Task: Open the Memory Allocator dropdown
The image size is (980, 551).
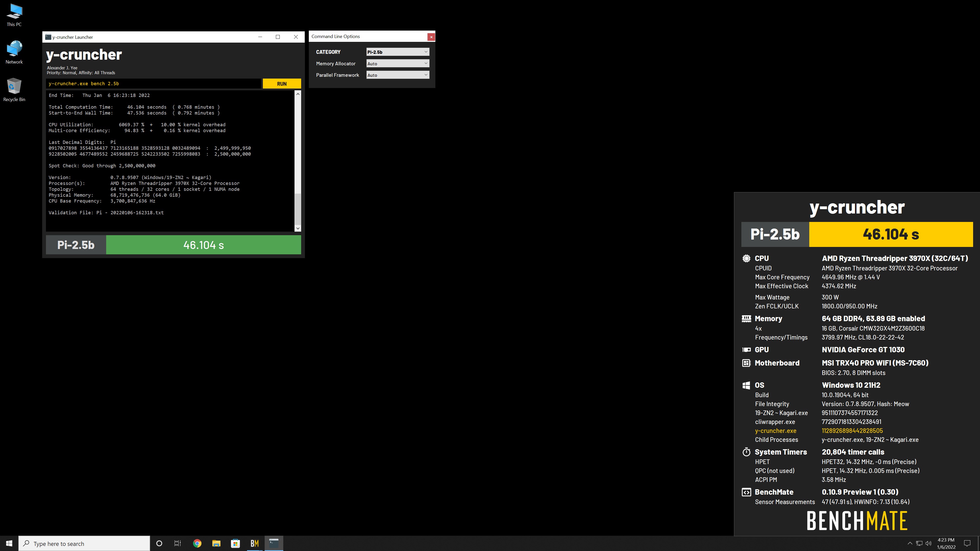Action: point(398,64)
